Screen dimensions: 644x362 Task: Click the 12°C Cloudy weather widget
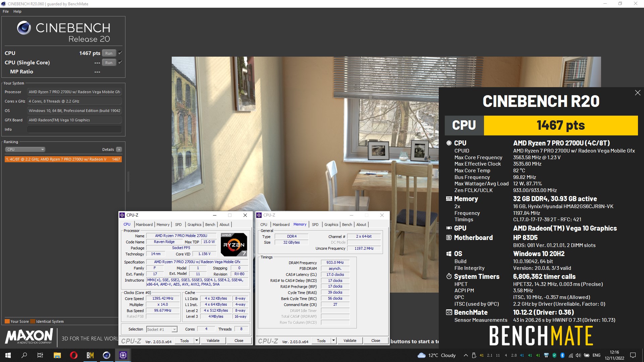pyautogui.click(x=436, y=355)
